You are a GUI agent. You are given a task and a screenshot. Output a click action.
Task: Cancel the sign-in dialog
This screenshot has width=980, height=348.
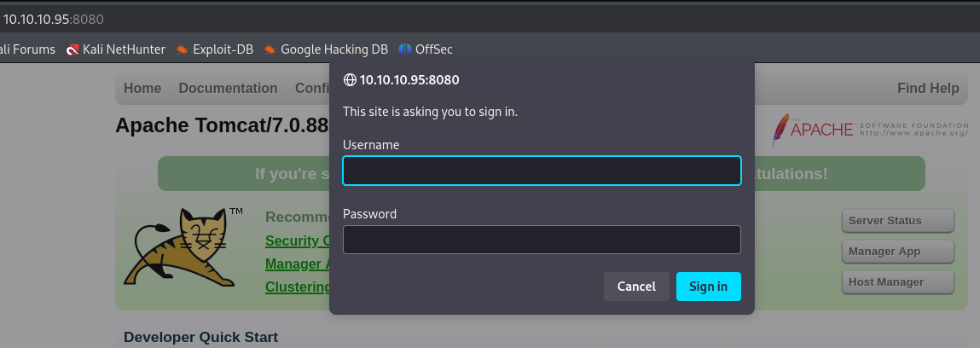(636, 287)
